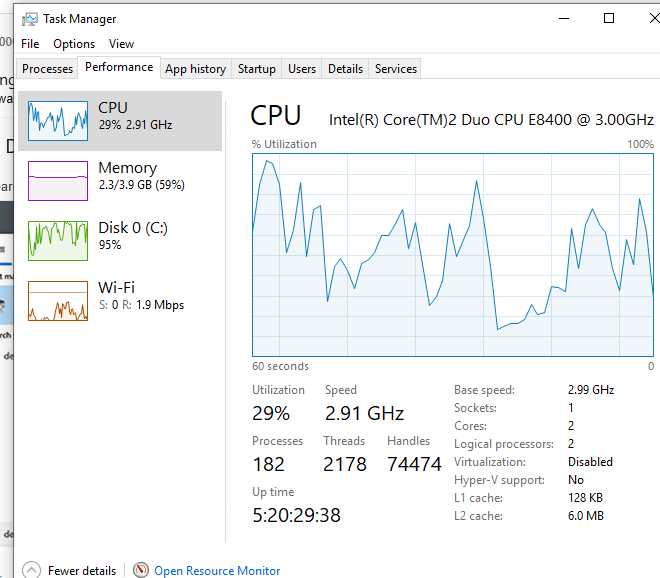Select the Memory mini graph thumbnail
The height and width of the screenshot is (578, 660).
(x=58, y=181)
